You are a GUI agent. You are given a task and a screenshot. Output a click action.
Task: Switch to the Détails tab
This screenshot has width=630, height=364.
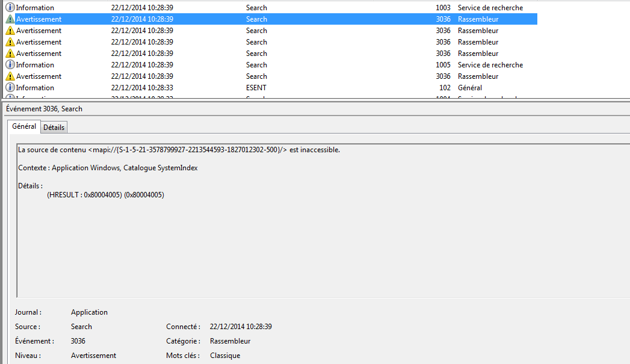[54, 128]
